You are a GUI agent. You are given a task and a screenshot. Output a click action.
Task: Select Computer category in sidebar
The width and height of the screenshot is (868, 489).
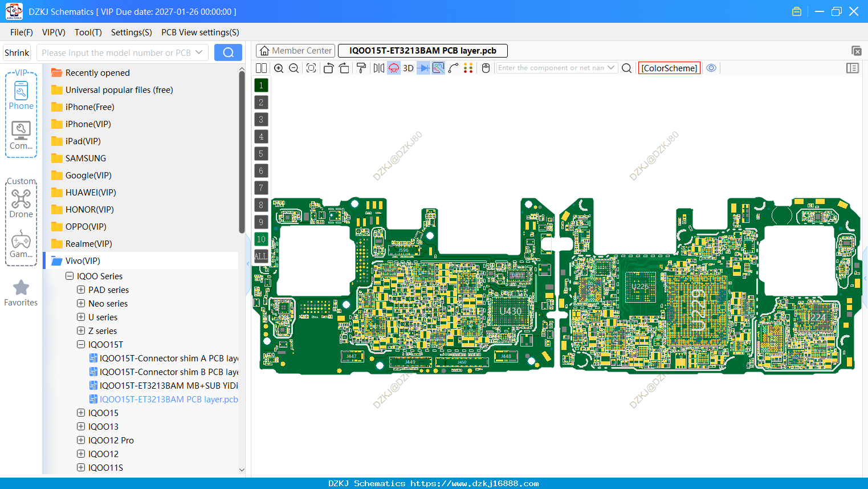pos(21,136)
